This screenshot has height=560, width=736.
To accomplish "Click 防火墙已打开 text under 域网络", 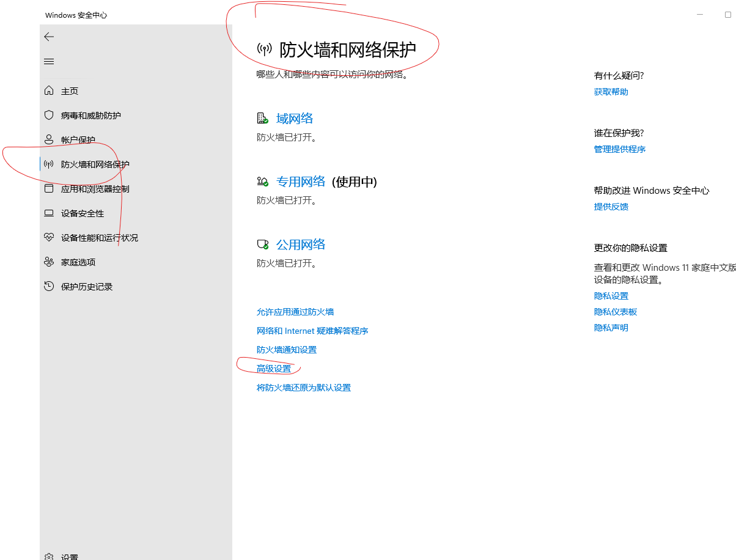I will click(x=287, y=138).
